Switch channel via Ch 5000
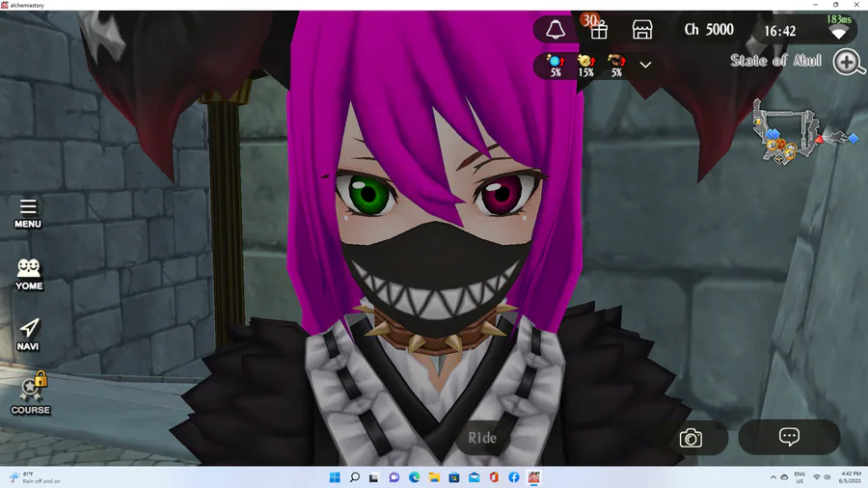This screenshot has width=868, height=488. (x=709, y=29)
